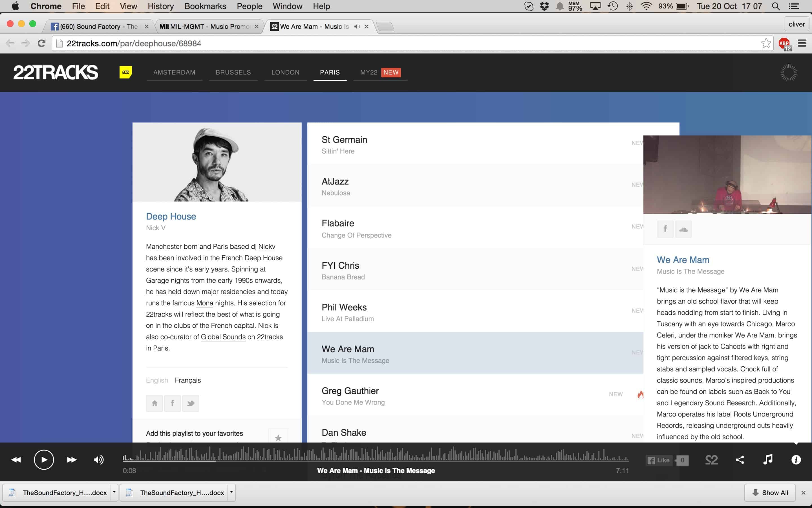Image resolution: width=812 pixels, height=508 pixels.
Task: Open the Chrome hamburger menu
Action: click(x=802, y=43)
